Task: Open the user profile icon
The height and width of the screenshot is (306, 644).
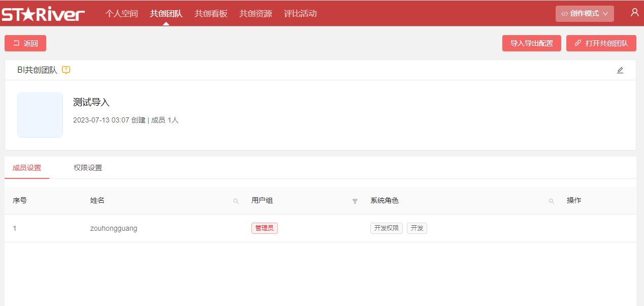Action: click(634, 13)
